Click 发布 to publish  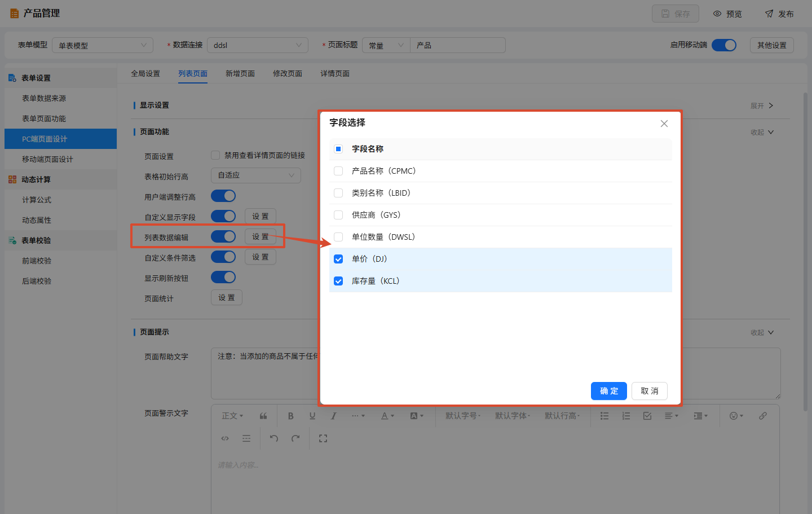[x=779, y=14]
